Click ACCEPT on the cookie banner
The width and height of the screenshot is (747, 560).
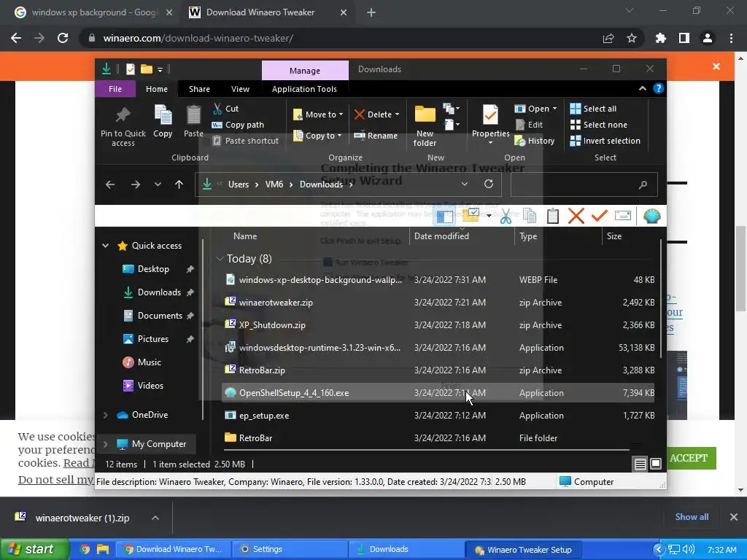689,458
